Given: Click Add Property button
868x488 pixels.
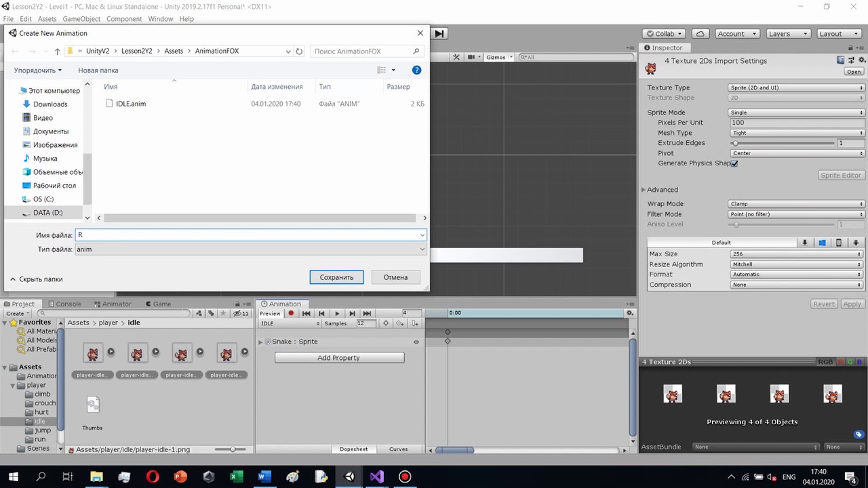Looking at the screenshot, I should tap(339, 358).
